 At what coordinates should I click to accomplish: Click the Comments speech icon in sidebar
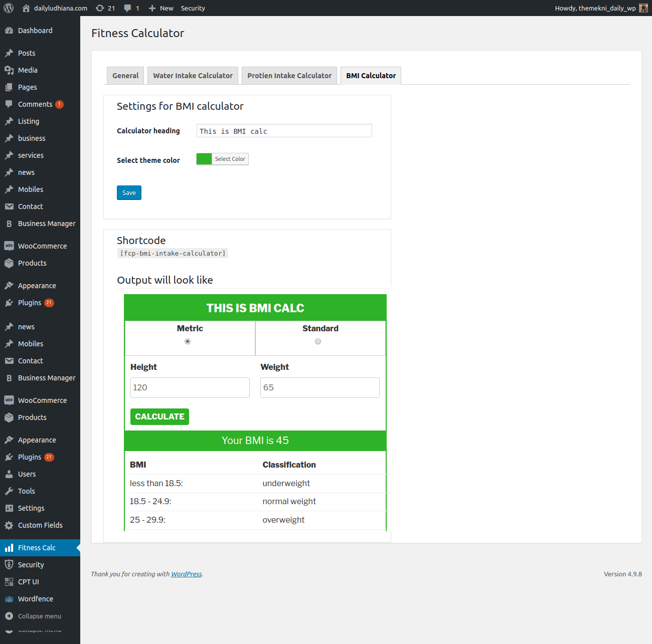(9, 104)
